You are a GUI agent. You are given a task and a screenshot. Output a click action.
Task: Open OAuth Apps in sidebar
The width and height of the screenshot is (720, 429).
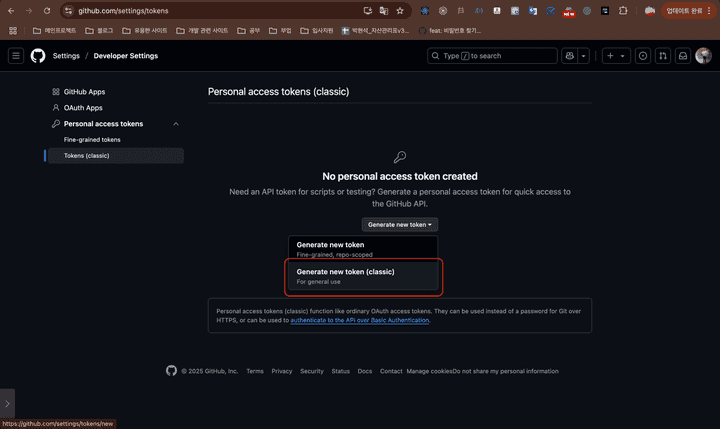[x=83, y=108]
